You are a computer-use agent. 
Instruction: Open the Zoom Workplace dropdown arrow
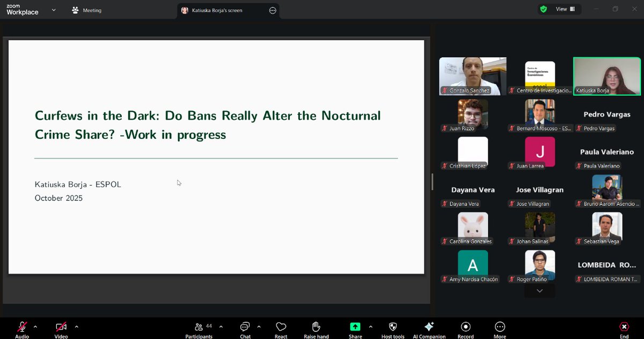[x=55, y=10]
